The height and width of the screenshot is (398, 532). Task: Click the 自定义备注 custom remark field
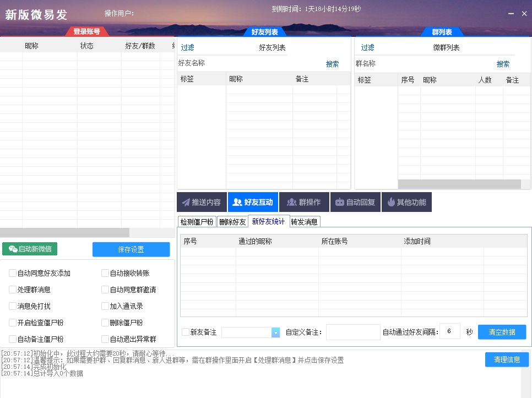pos(353,332)
